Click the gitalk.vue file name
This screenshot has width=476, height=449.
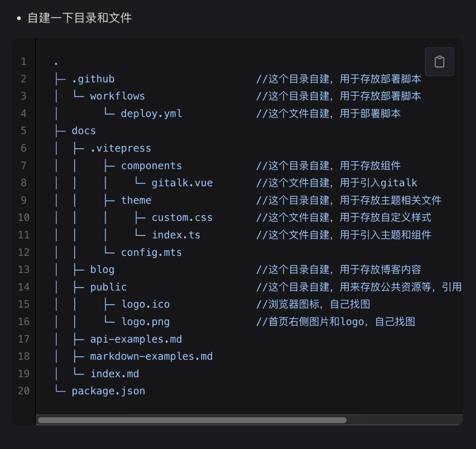182,183
